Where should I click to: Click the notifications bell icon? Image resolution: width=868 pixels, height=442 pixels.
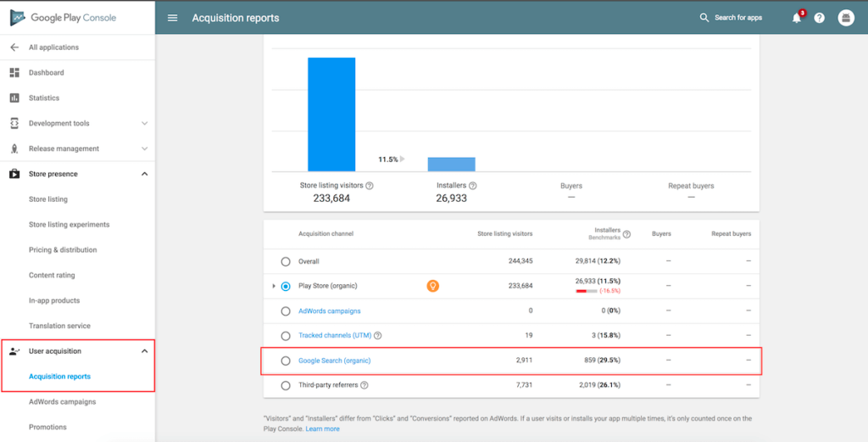coord(796,18)
